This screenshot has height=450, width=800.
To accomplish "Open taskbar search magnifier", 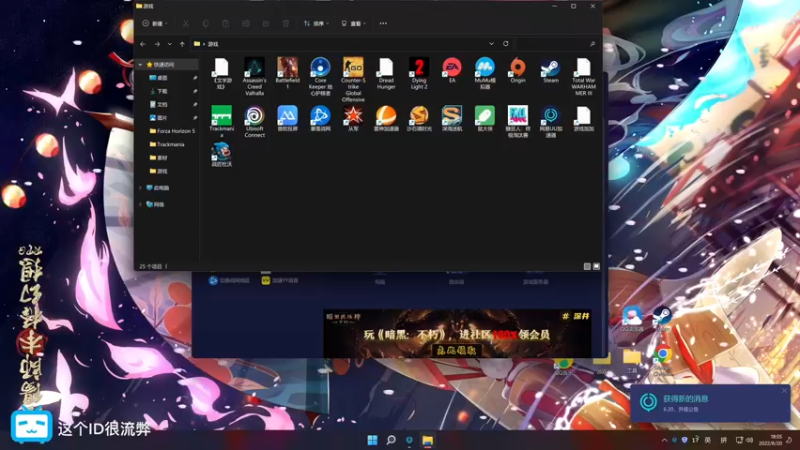I will pyautogui.click(x=391, y=440).
